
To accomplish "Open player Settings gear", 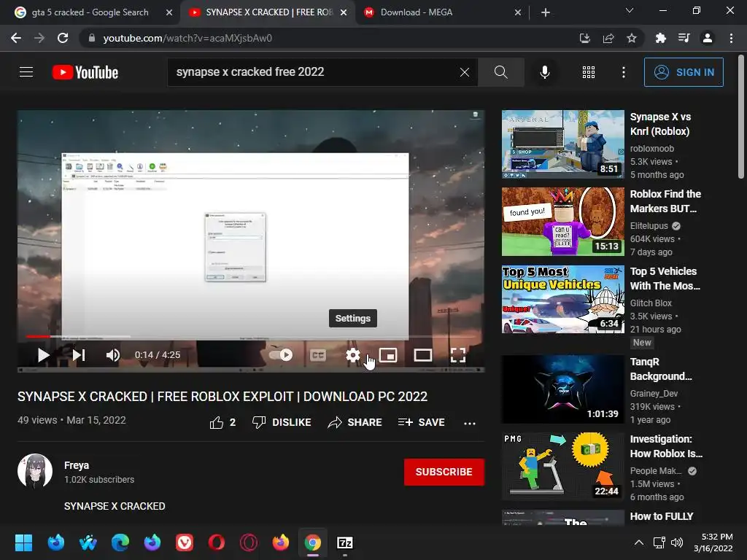I will (352, 355).
